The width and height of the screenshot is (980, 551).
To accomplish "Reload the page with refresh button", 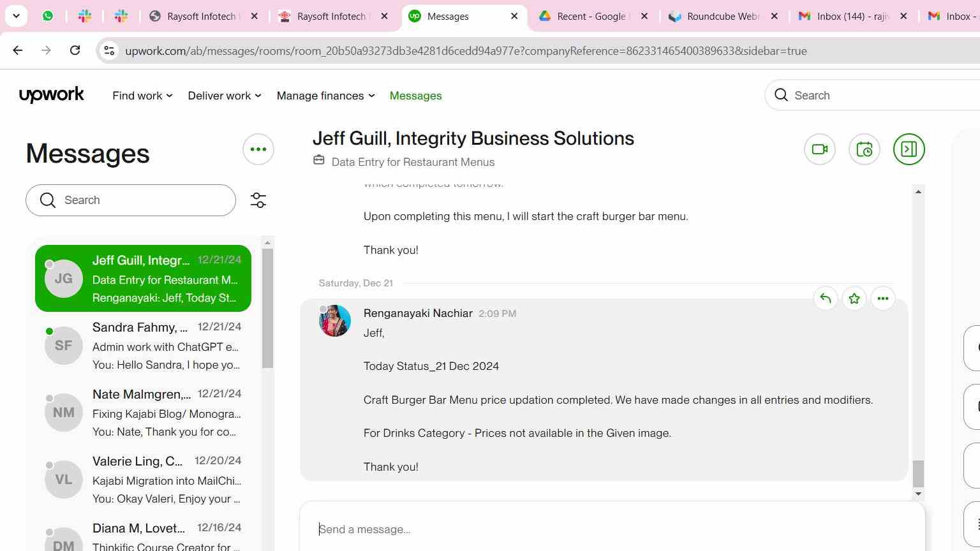I will point(75,50).
